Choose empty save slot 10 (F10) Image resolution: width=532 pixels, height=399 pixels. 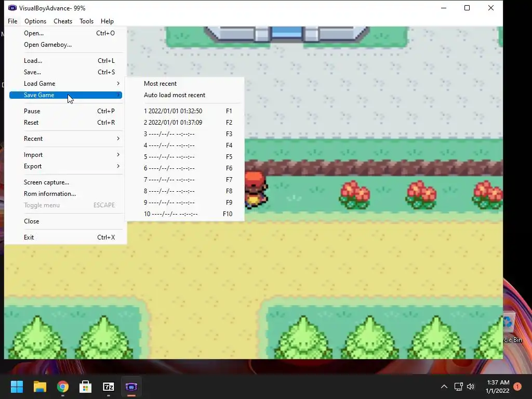pyautogui.click(x=184, y=214)
